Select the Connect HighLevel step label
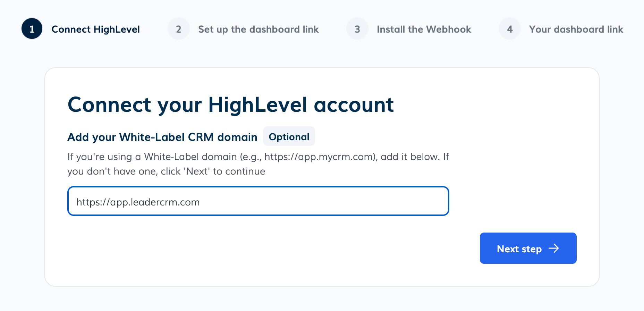 point(95,30)
